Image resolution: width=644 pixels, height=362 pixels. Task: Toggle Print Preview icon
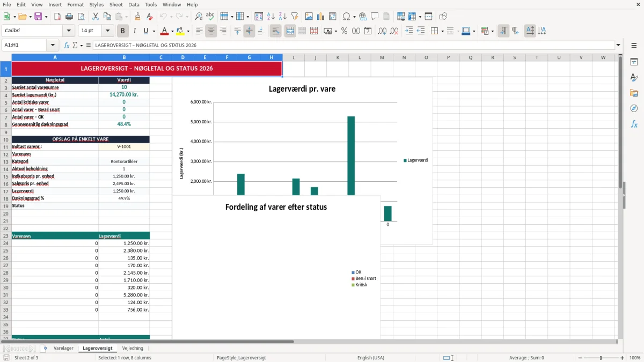[x=80, y=17]
